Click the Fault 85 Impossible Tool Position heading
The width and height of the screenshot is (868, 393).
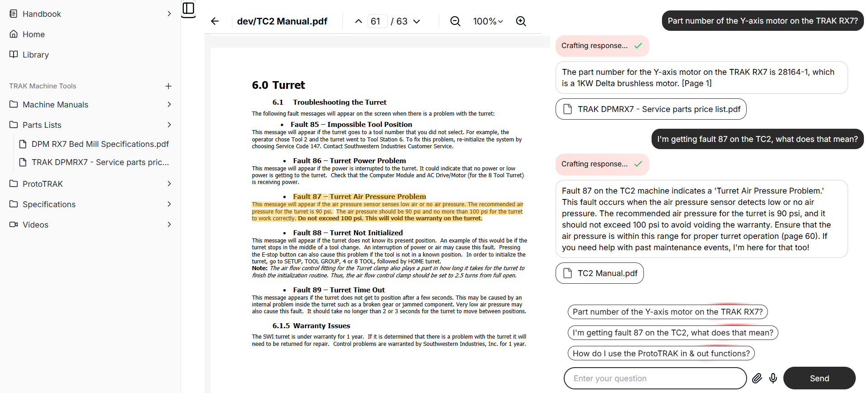point(351,125)
